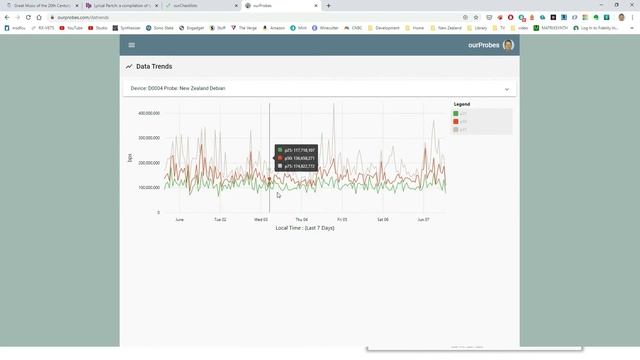Image resolution: width=640 pixels, height=360 pixels.
Task: Switch to Great Music of the 20th Century tab
Action: (41, 6)
